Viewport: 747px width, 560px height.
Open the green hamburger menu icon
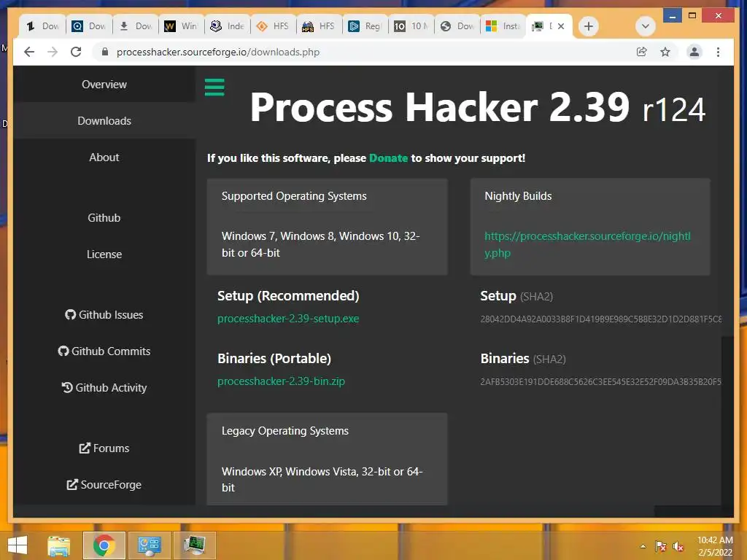[x=214, y=87]
